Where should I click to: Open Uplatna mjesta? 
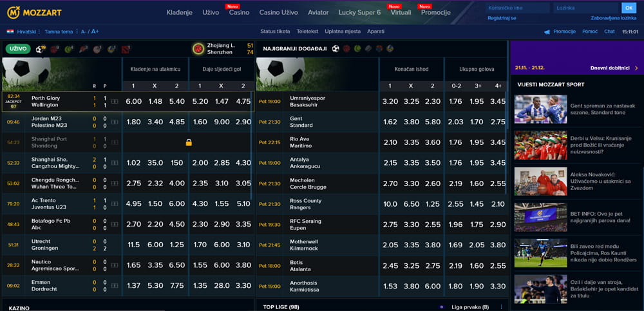click(343, 31)
